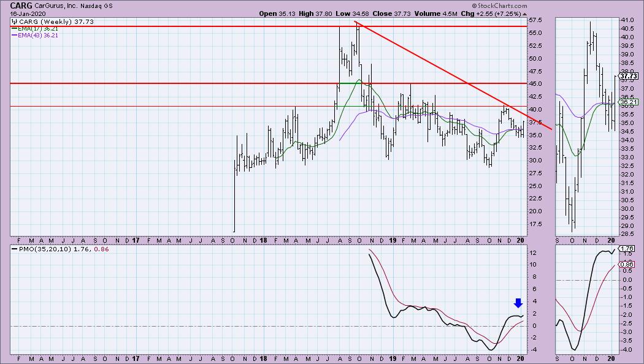644x364 pixels.
Task: Click the Volume 4.5M value in header
Action: pos(435,13)
